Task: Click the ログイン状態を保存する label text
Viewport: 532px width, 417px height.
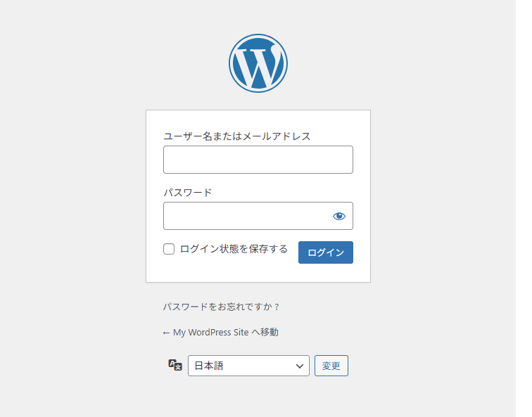Action: [234, 249]
